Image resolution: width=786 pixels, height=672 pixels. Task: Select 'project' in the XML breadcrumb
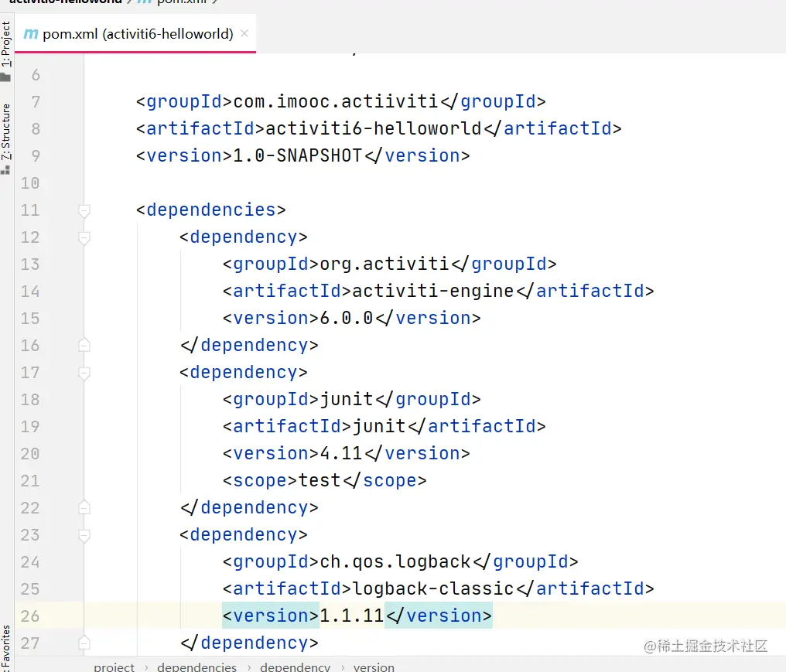coord(114,667)
